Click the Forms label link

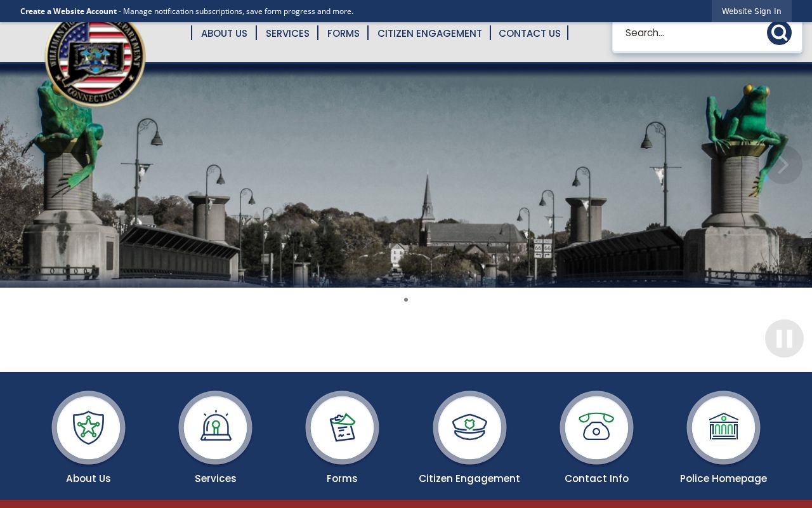(x=343, y=479)
